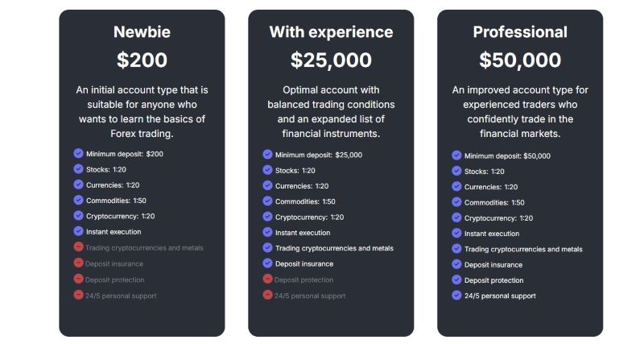Click check icon beside Newbie Instant execution

pyautogui.click(x=78, y=231)
